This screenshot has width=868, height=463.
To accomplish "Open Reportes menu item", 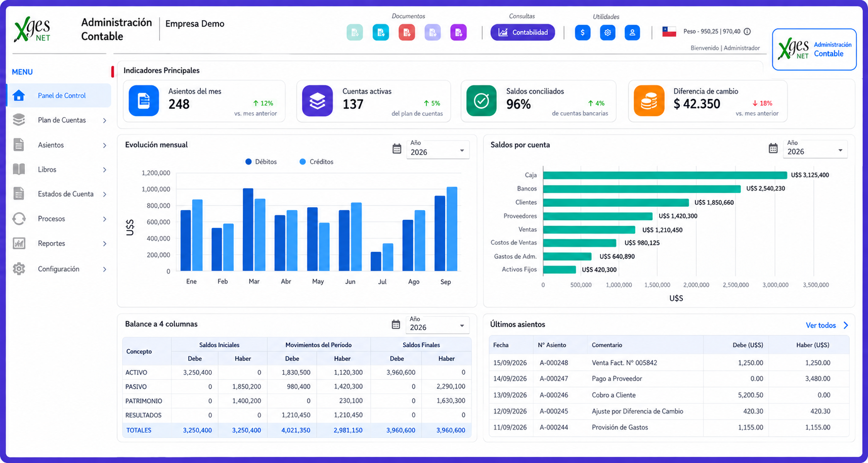I will click(x=60, y=243).
